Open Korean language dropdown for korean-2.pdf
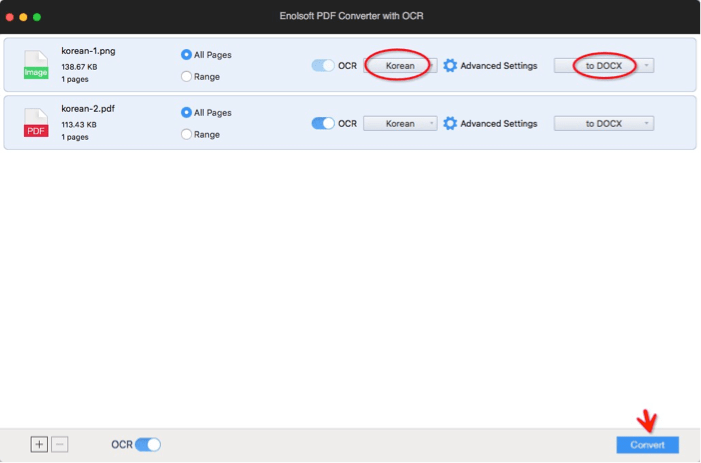 click(400, 123)
